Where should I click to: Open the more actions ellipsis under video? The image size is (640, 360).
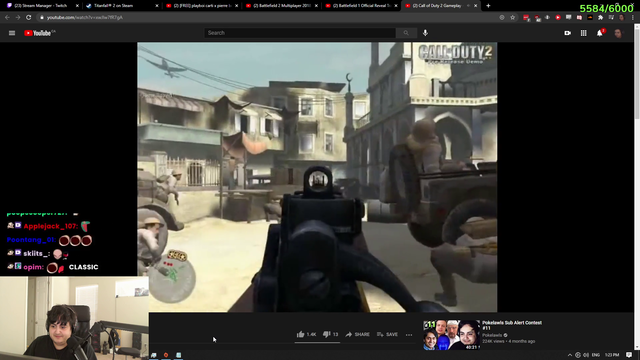[x=409, y=335]
